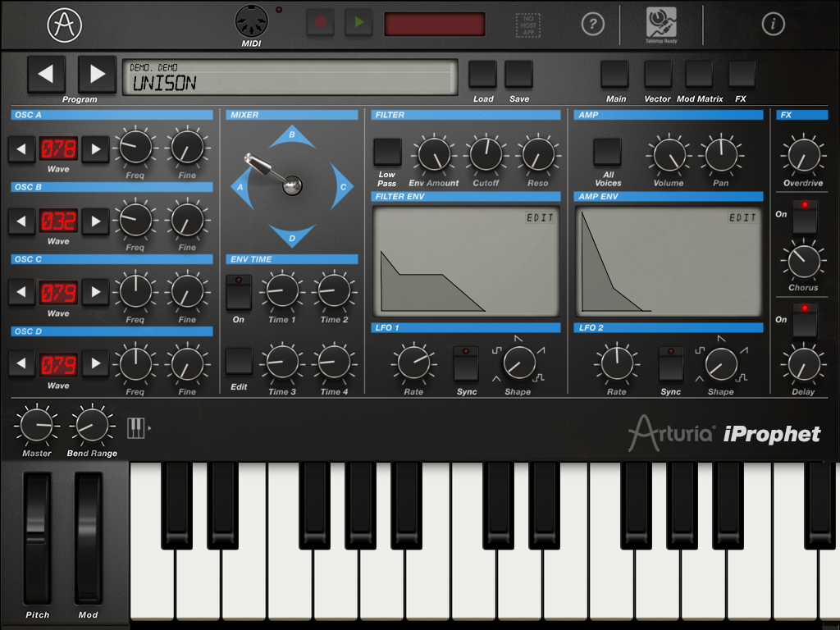Click the Delay knob
Image resolution: width=840 pixels, height=630 pixels.
tap(804, 364)
